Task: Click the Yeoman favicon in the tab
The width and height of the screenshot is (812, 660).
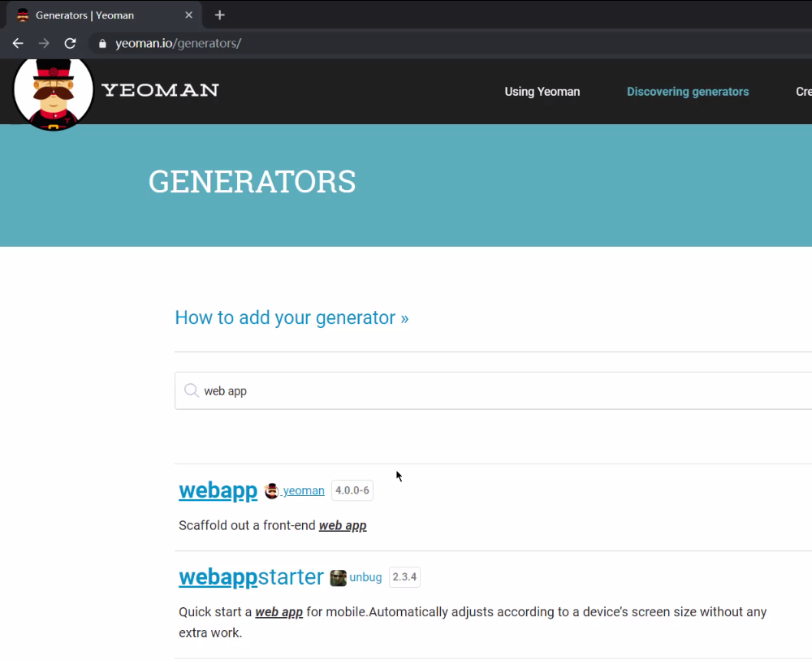Action: click(23, 15)
